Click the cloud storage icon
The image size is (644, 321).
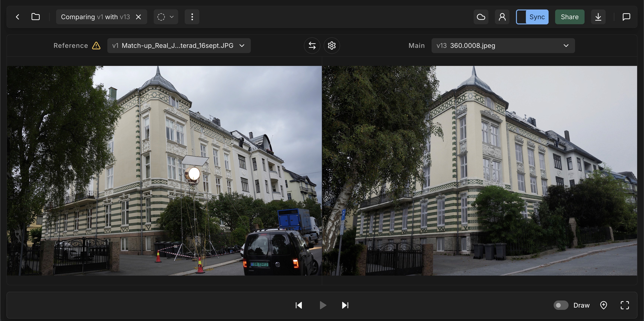(x=481, y=17)
